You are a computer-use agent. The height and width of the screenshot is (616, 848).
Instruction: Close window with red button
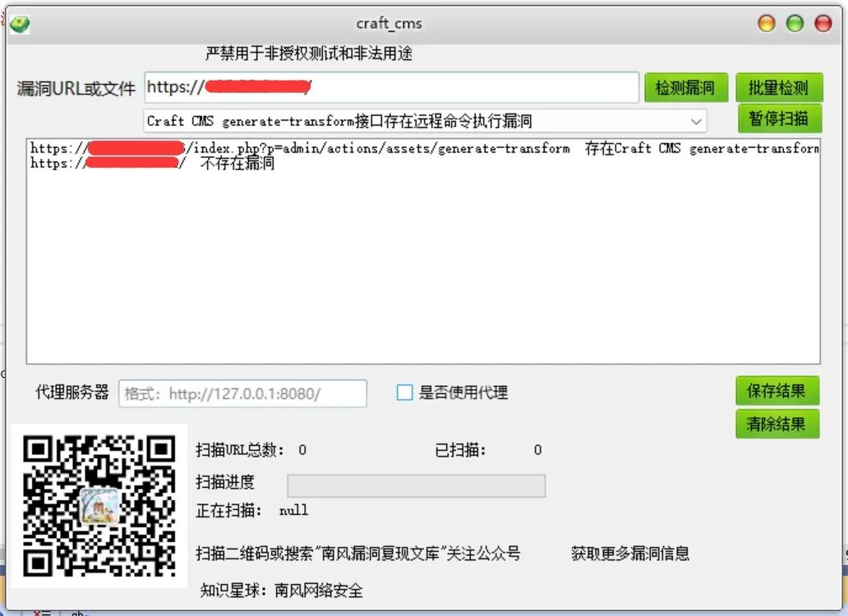[823, 24]
